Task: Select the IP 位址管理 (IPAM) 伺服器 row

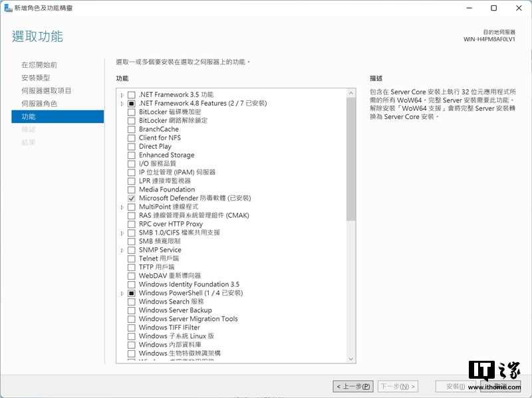Action: (177, 173)
